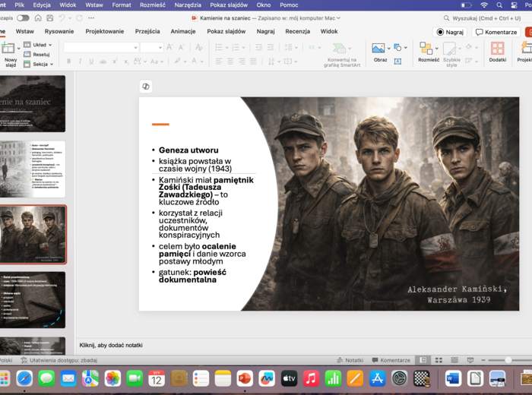
Task: Toggle normal view button in status bar
Action: tap(423, 360)
